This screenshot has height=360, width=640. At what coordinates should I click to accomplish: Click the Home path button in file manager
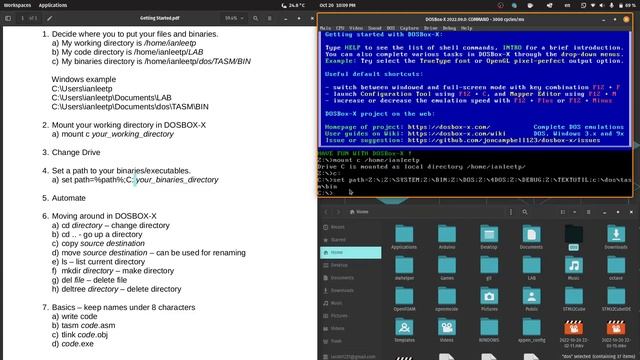pos(359,212)
